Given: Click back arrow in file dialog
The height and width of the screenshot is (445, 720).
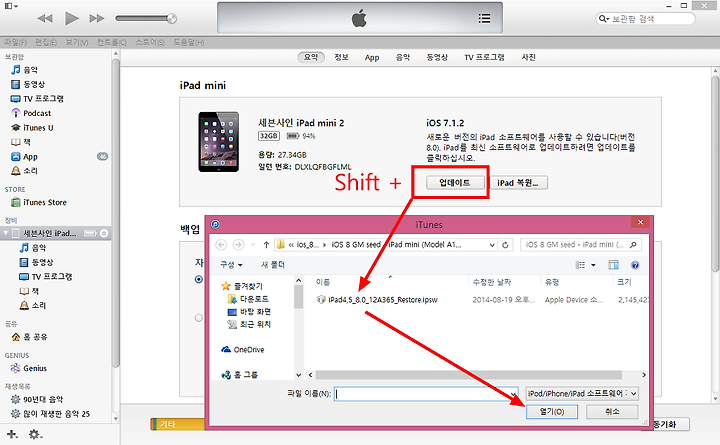Looking at the screenshot, I should pyautogui.click(x=221, y=245).
